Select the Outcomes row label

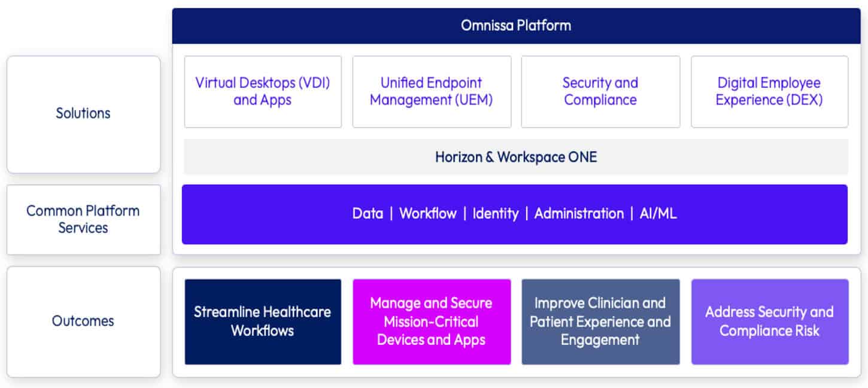(x=83, y=321)
